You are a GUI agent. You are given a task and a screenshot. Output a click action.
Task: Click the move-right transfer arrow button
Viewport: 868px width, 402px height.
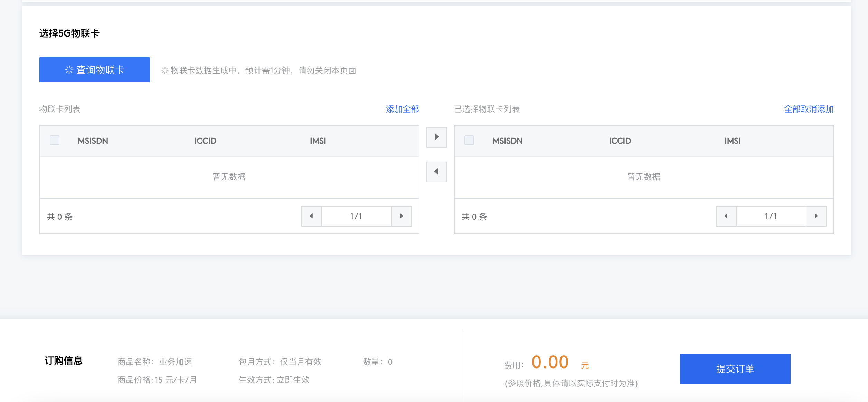coord(436,137)
